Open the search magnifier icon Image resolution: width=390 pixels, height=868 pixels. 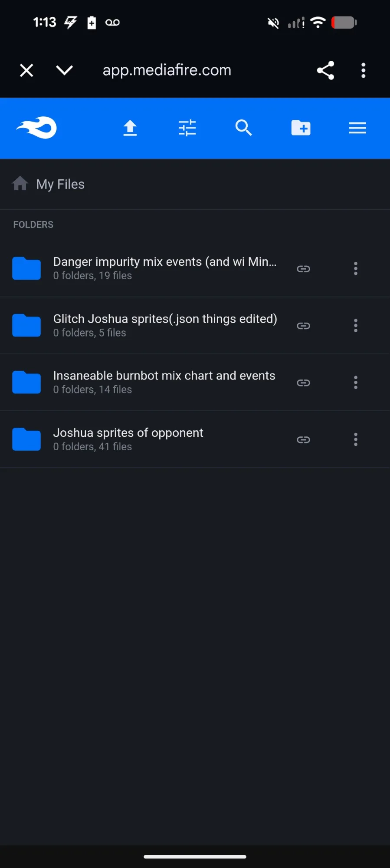click(244, 128)
